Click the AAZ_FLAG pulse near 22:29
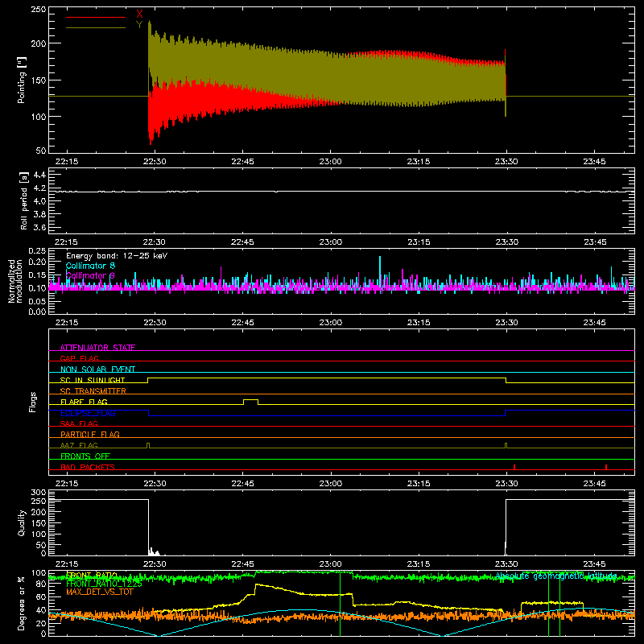This screenshot has width=644, height=644. (148, 445)
